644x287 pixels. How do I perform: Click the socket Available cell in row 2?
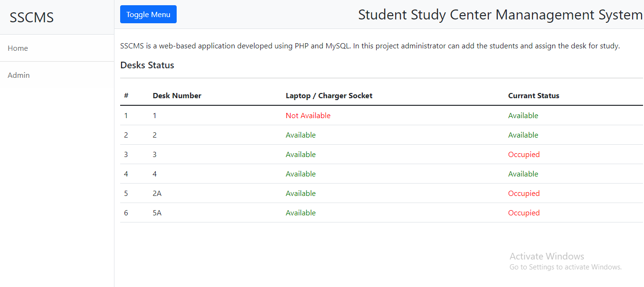click(301, 135)
